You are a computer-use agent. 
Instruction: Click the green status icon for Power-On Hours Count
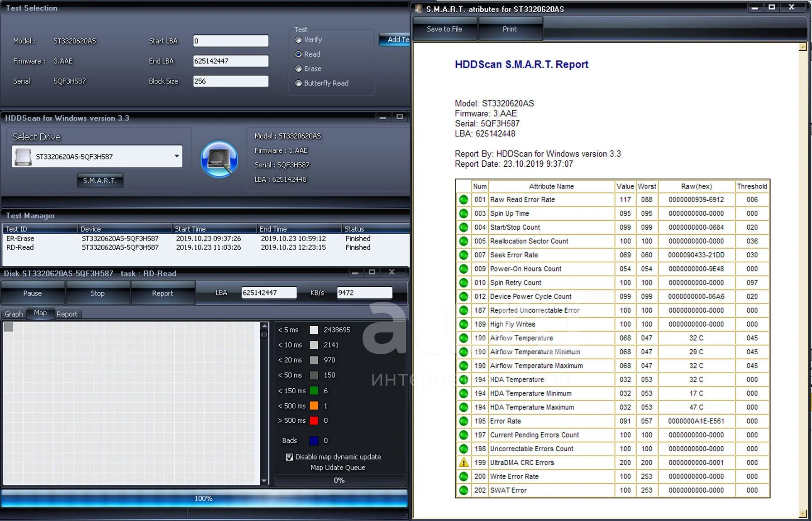click(463, 269)
